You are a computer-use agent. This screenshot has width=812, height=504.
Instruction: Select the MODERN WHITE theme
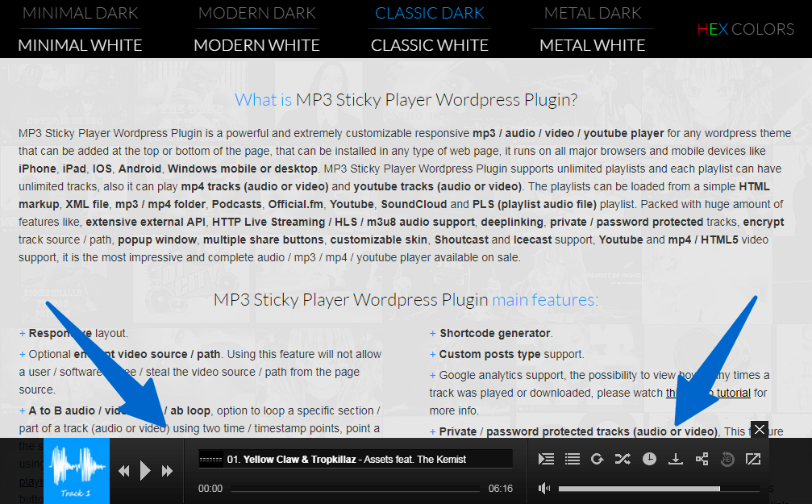[x=256, y=45]
